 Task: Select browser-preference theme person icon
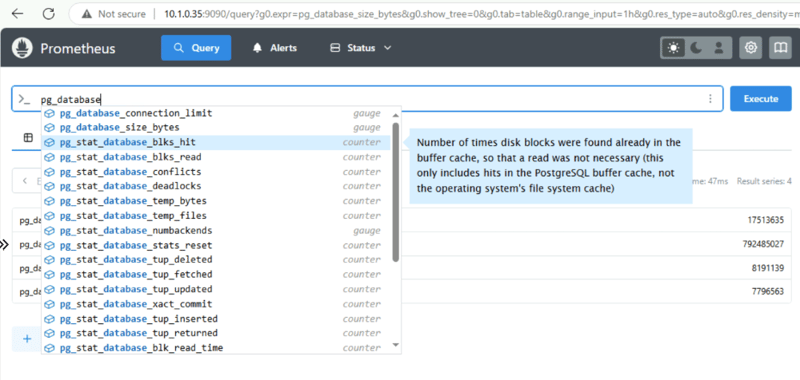tap(719, 48)
